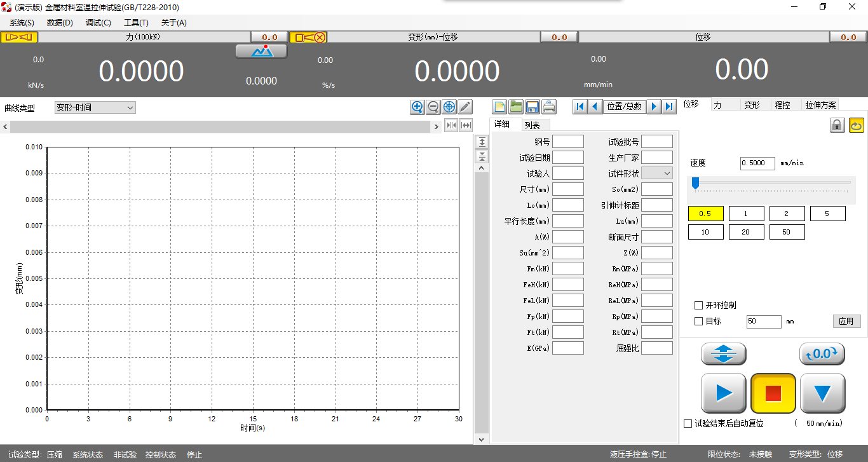Click the reset zero 0.0 button
Screen dimensions: 868x462
click(822, 354)
